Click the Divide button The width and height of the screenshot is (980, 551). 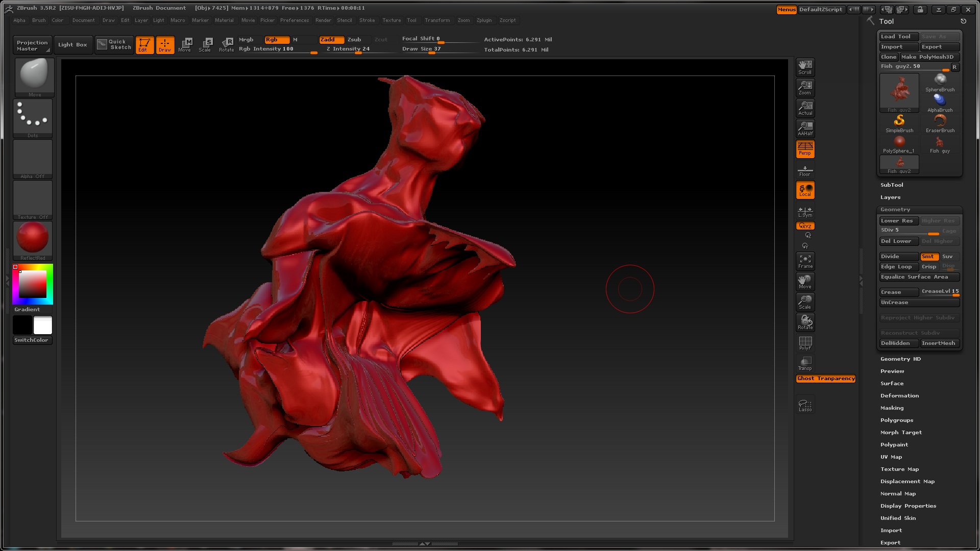(898, 257)
